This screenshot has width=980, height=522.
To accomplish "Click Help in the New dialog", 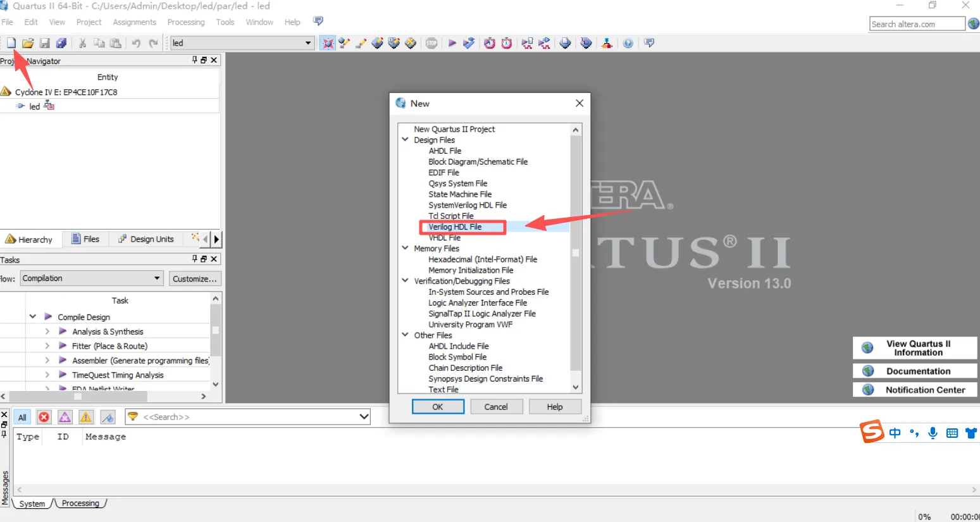I will click(555, 407).
